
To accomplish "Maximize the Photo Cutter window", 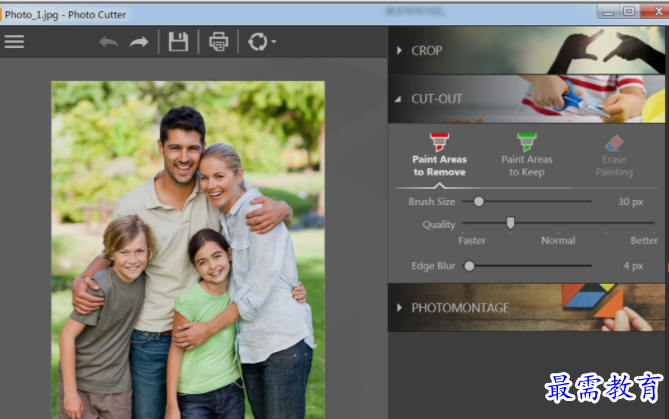I will click(x=629, y=12).
